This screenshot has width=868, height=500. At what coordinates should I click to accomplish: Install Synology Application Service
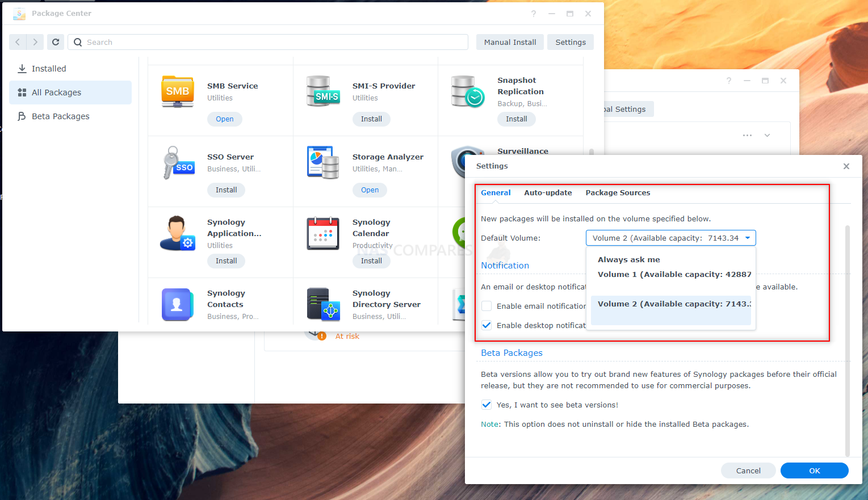point(226,261)
